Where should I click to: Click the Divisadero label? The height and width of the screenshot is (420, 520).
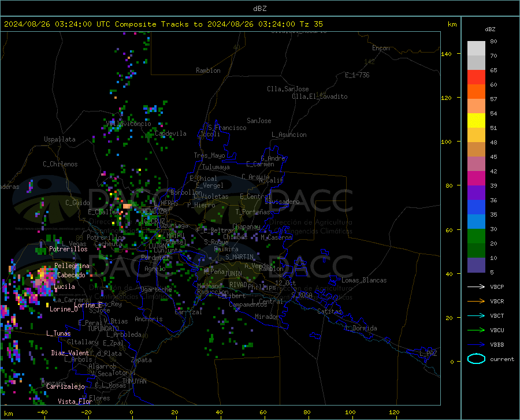point(282,202)
